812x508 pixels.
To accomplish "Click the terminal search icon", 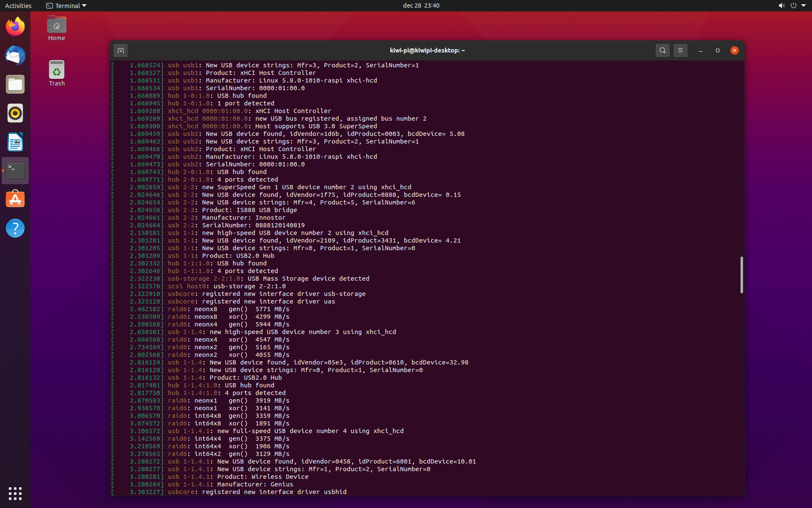I will click(662, 50).
